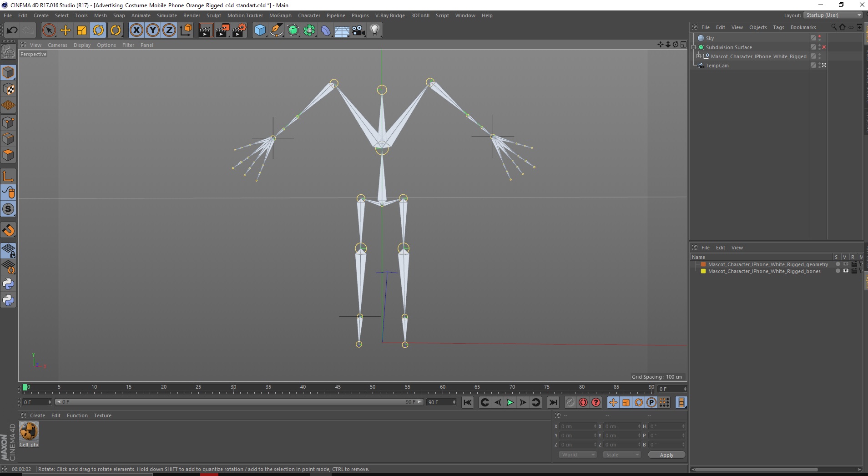Add a Camera object
This screenshot has width=868, height=476.
358,30
